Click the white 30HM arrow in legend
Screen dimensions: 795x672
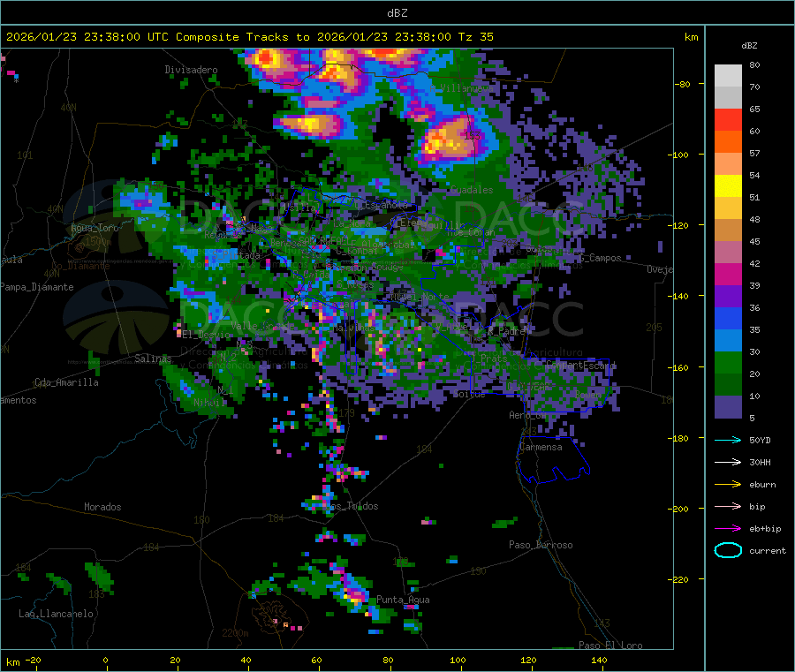728,462
